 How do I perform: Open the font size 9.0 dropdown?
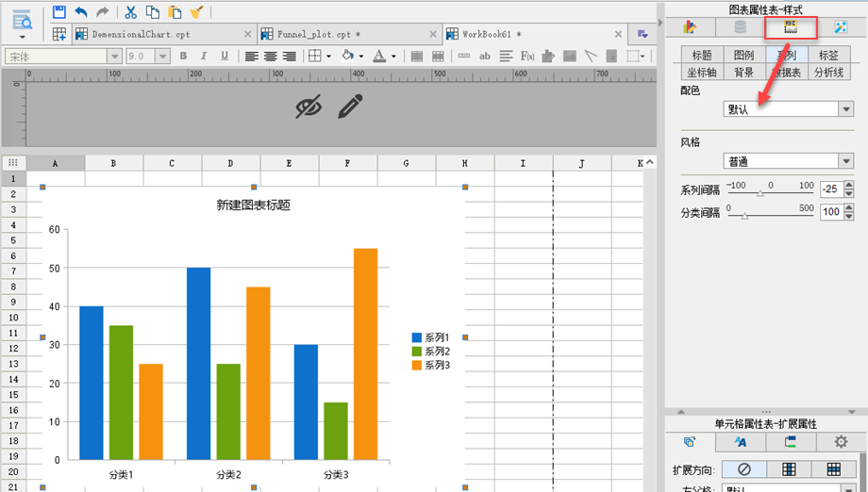pos(162,56)
